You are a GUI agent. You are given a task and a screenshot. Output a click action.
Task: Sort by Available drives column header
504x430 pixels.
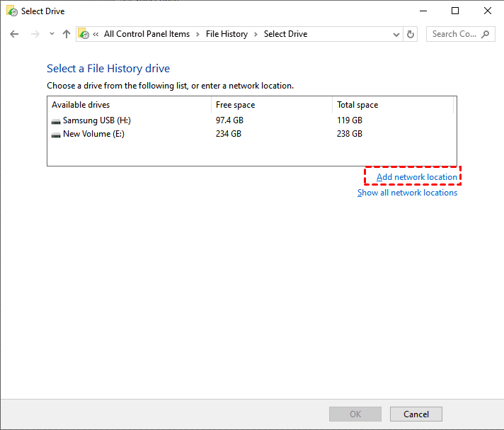(130, 105)
